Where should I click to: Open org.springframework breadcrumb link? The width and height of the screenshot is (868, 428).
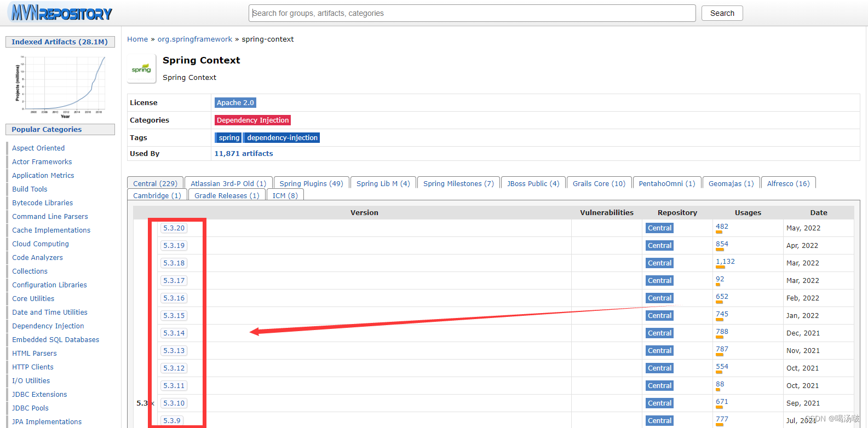pos(195,39)
